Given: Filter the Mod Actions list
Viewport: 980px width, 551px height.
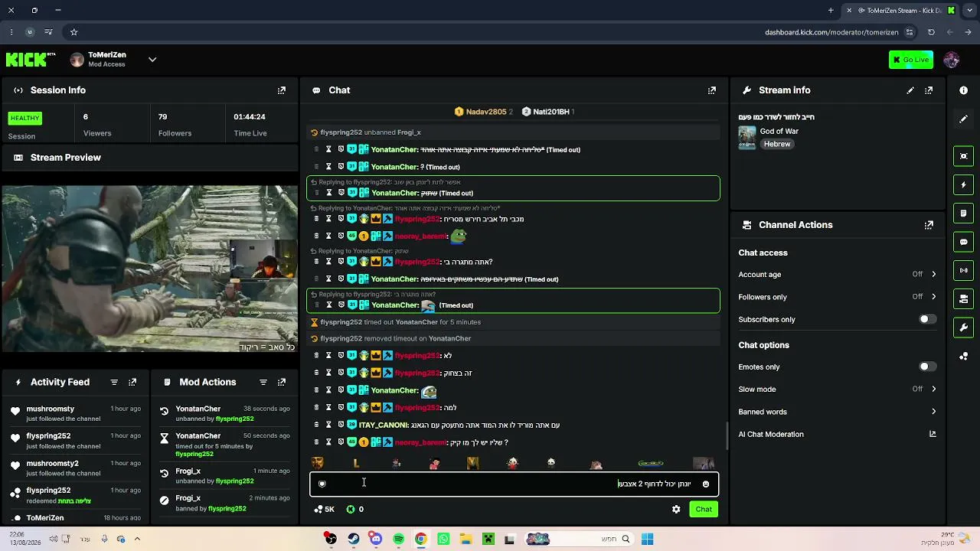Looking at the screenshot, I should click(263, 382).
